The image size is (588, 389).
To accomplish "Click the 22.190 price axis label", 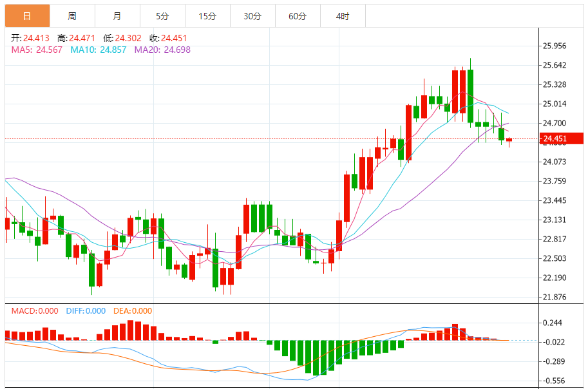I will point(555,278).
